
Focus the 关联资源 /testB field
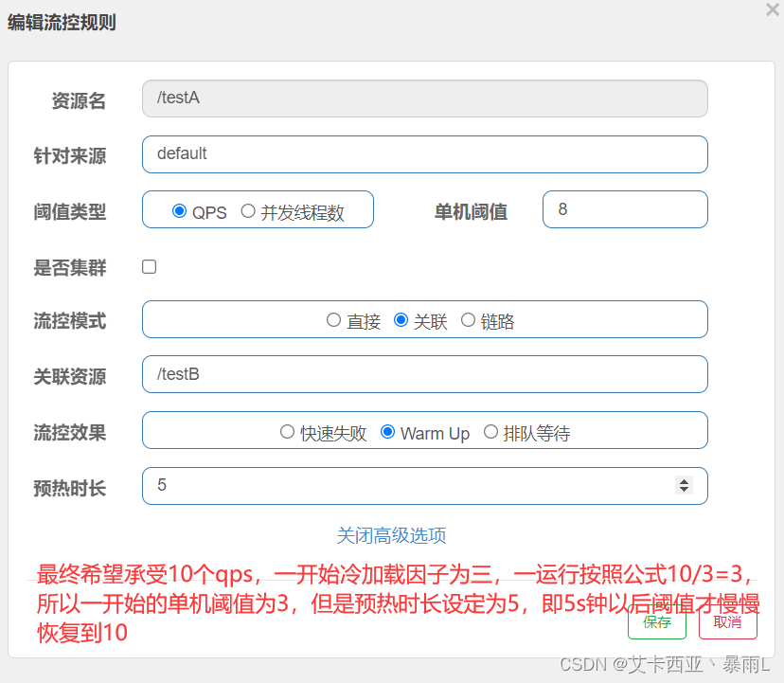click(425, 374)
